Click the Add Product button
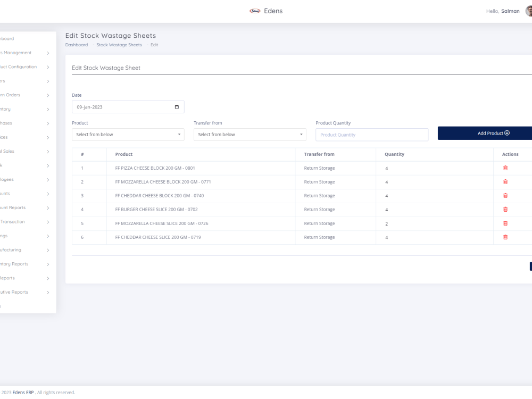This screenshot has height=399, width=532. pos(485,133)
